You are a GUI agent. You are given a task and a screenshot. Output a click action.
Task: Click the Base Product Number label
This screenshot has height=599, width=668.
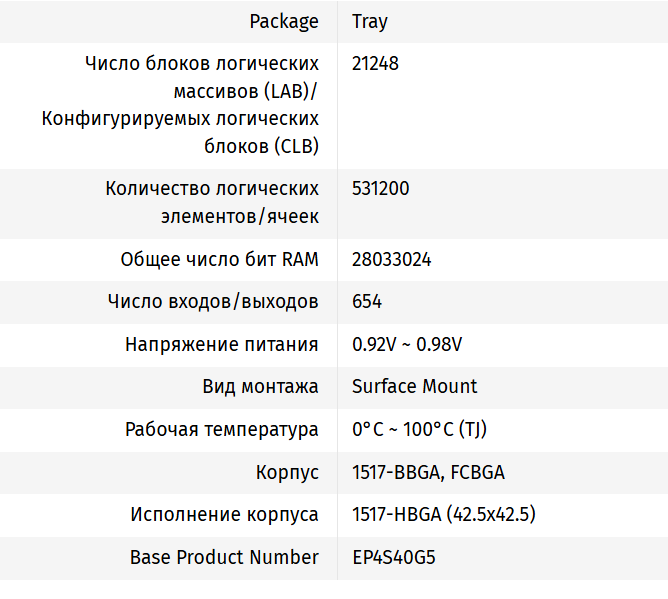tap(224, 557)
